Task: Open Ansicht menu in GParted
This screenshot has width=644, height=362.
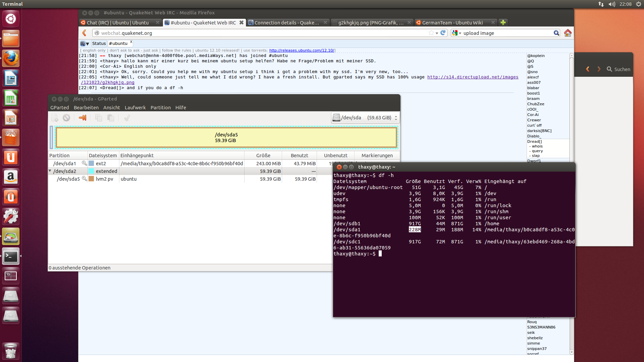Action: pyautogui.click(x=112, y=108)
